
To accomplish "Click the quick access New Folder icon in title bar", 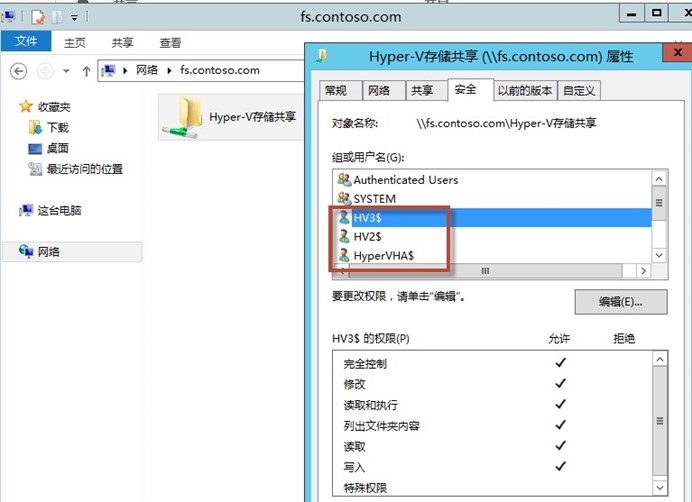I will [x=57, y=17].
